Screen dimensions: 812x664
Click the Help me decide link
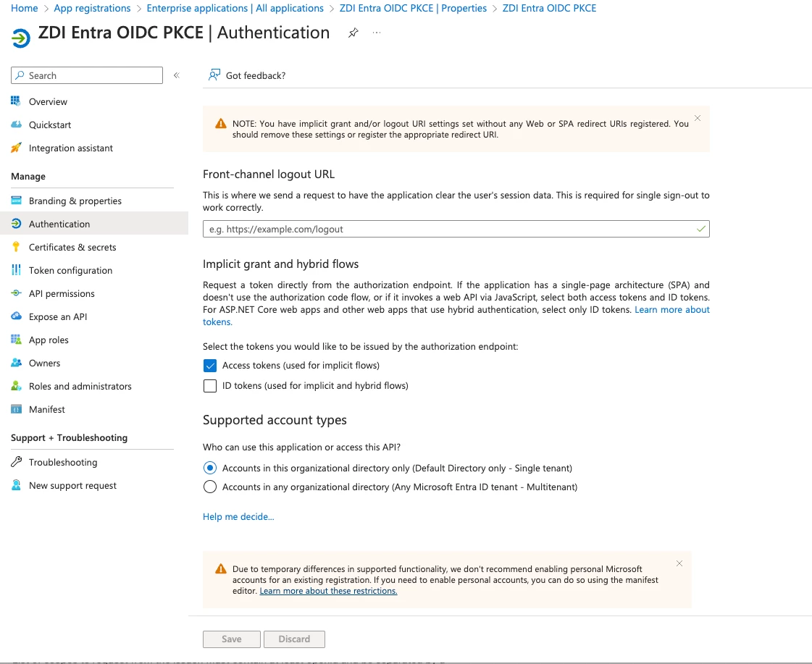click(238, 516)
